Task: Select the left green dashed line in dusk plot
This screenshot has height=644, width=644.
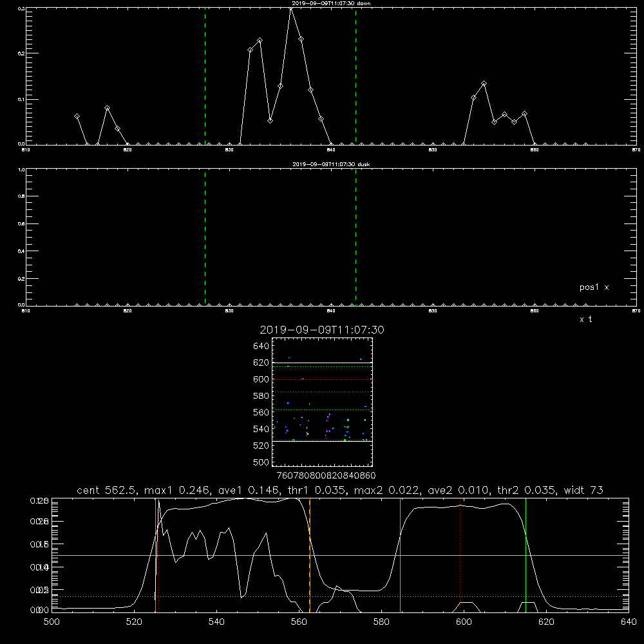Action: pos(205,237)
